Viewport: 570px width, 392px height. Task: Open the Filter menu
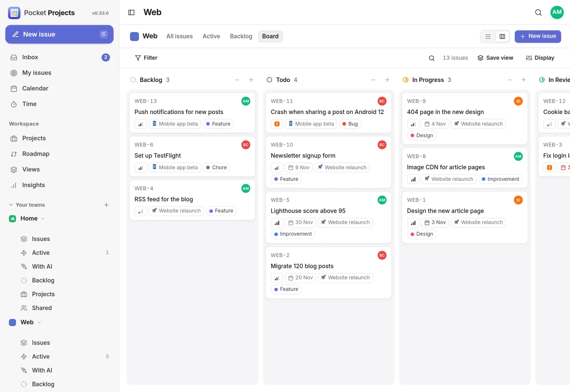(x=146, y=58)
